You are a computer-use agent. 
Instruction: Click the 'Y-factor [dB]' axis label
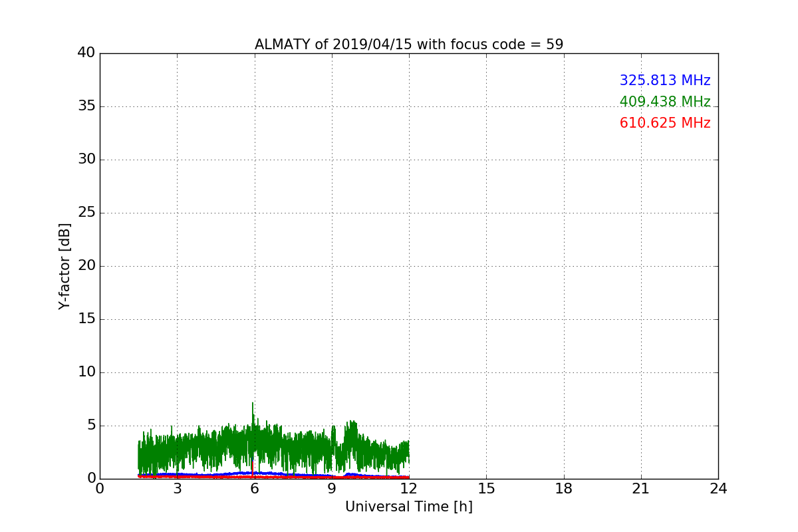(x=65, y=266)
